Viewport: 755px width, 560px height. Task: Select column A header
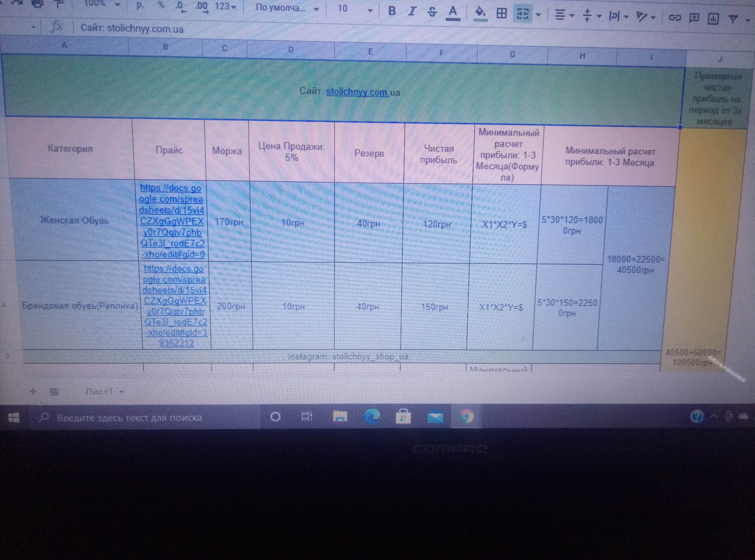[x=64, y=45]
